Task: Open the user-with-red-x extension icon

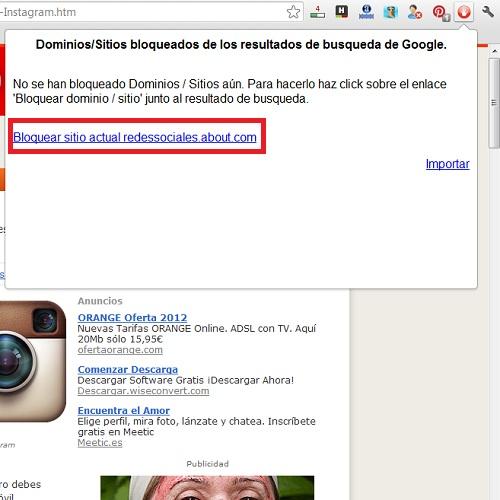Action: [415, 12]
